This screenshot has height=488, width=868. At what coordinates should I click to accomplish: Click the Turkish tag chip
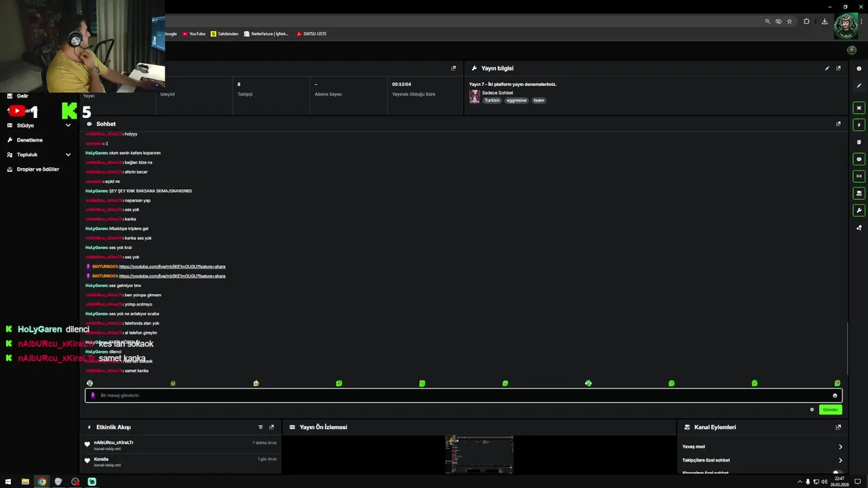492,100
